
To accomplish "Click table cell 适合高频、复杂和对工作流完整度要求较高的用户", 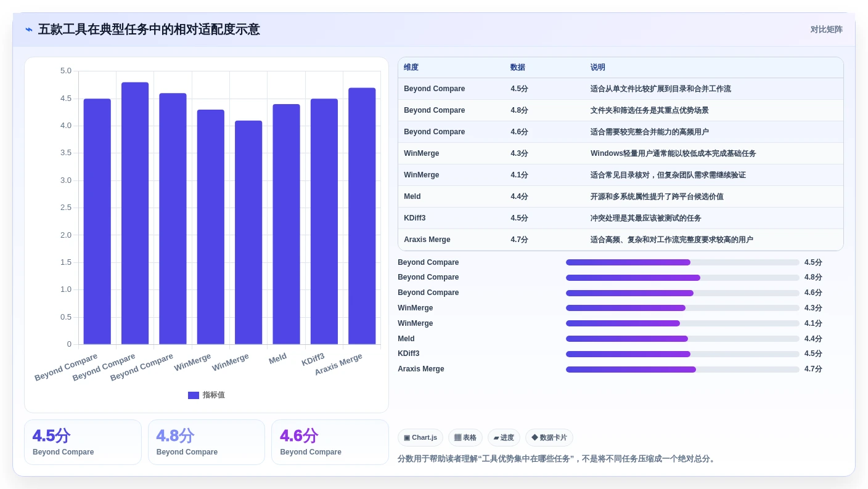I will (672, 240).
